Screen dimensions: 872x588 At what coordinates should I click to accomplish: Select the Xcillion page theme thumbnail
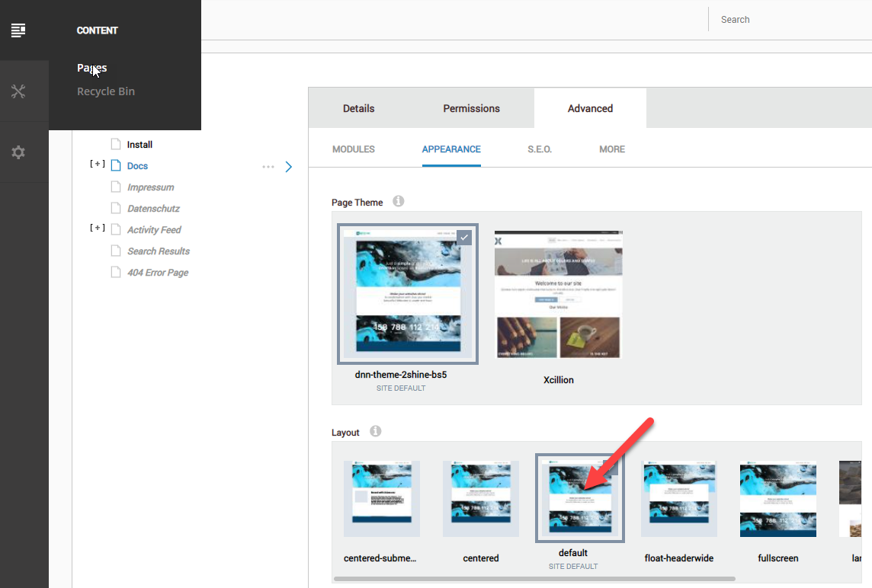pyautogui.click(x=558, y=294)
